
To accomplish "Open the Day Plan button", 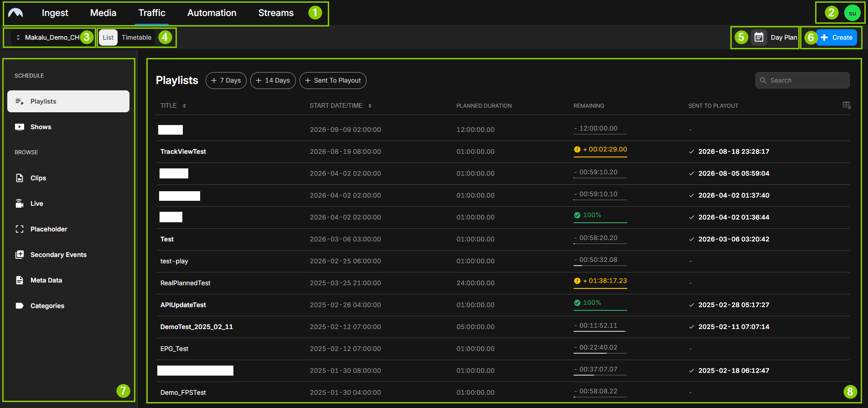I will click(775, 37).
